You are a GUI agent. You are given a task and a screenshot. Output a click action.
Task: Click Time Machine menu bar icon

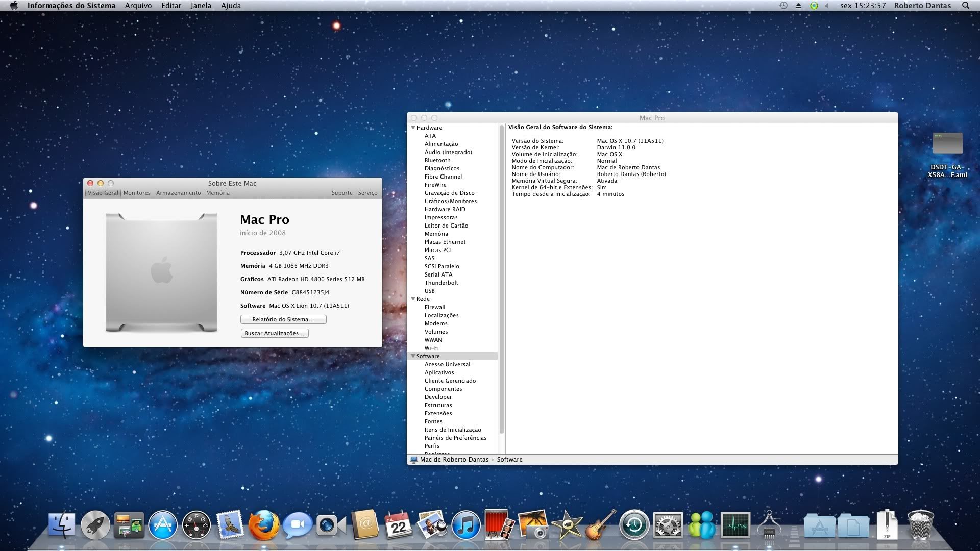(x=783, y=5)
